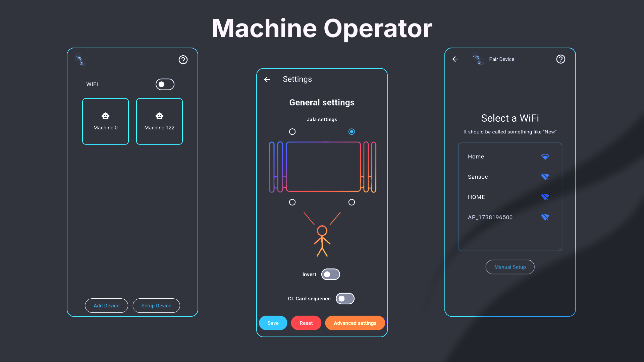The height and width of the screenshot is (362, 644).
Task: Click Add Device button on main screen
Action: point(106,305)
